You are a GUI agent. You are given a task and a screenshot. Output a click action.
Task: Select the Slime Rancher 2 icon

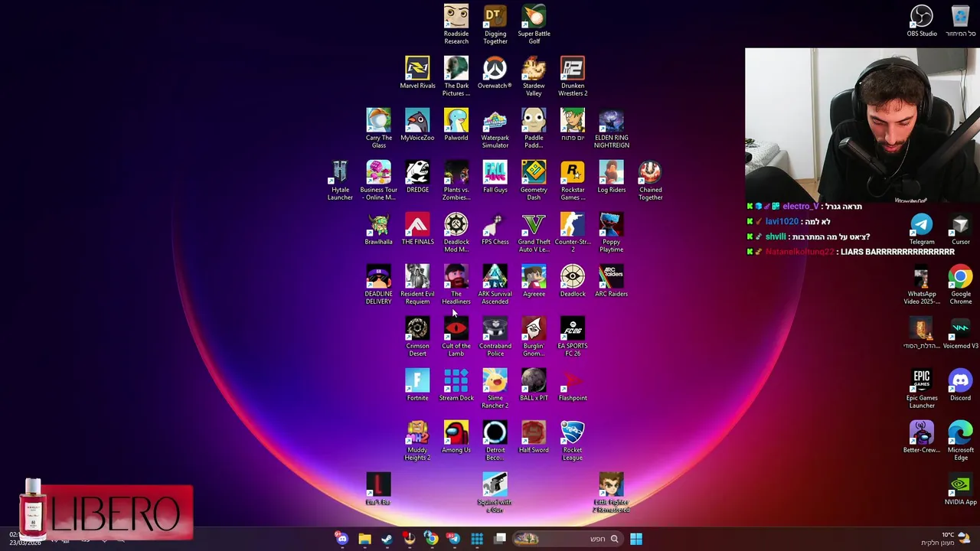click(495, 389)
